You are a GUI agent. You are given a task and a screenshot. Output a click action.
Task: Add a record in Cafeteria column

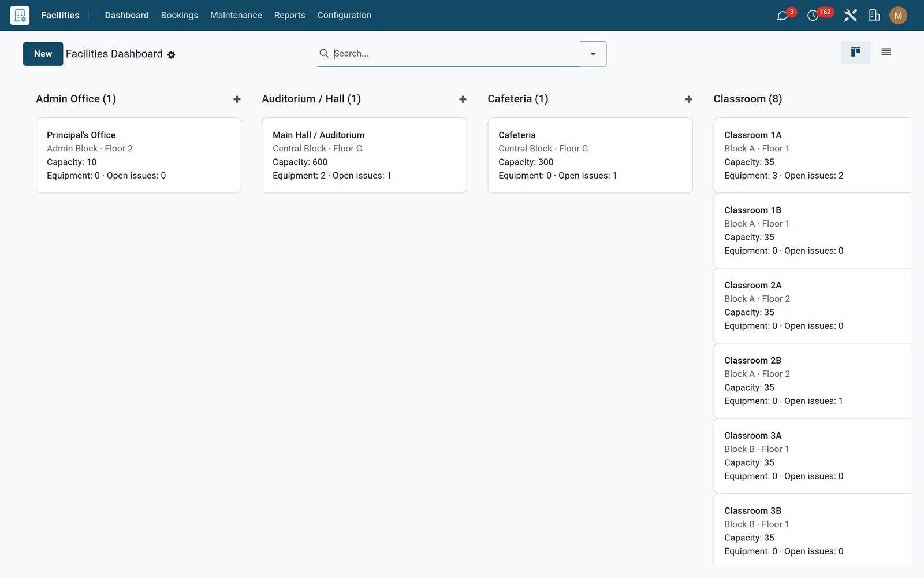(x=688, y=99)
